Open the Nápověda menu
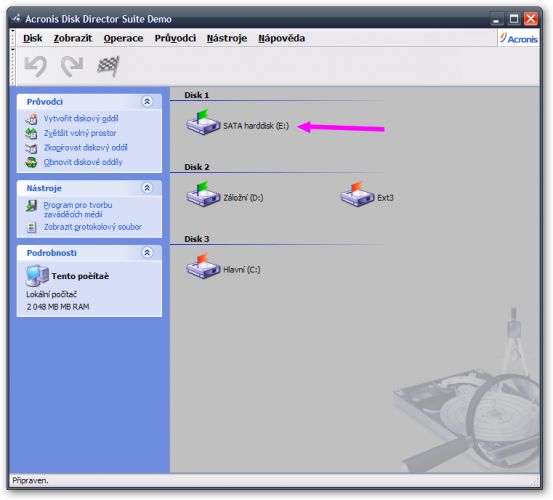 click(x=281, y=38)
